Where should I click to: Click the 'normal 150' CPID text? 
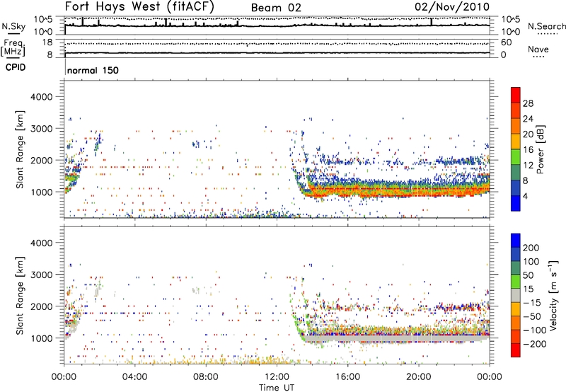[93, 70]
